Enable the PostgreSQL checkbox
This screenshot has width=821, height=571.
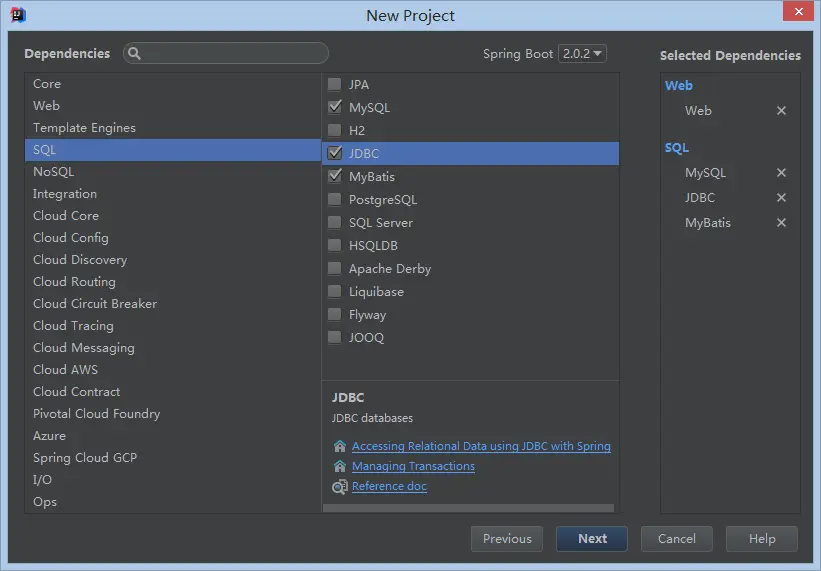tap(334, 199)
